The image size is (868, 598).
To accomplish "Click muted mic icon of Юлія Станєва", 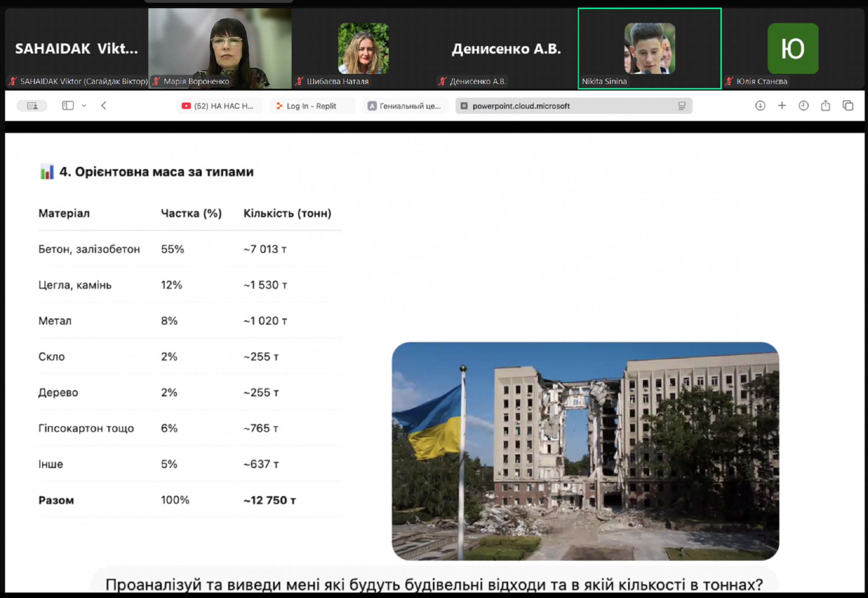I will [x=729, y=81].
